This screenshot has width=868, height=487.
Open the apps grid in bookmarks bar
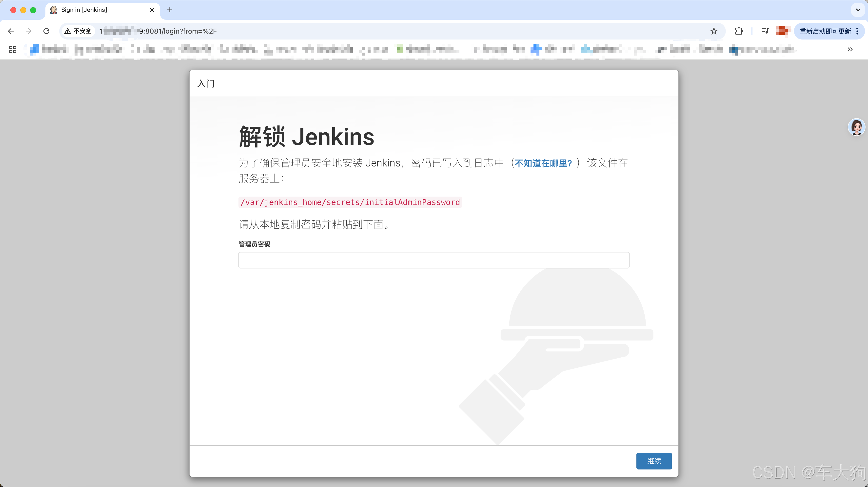click(x=13, y=49)
